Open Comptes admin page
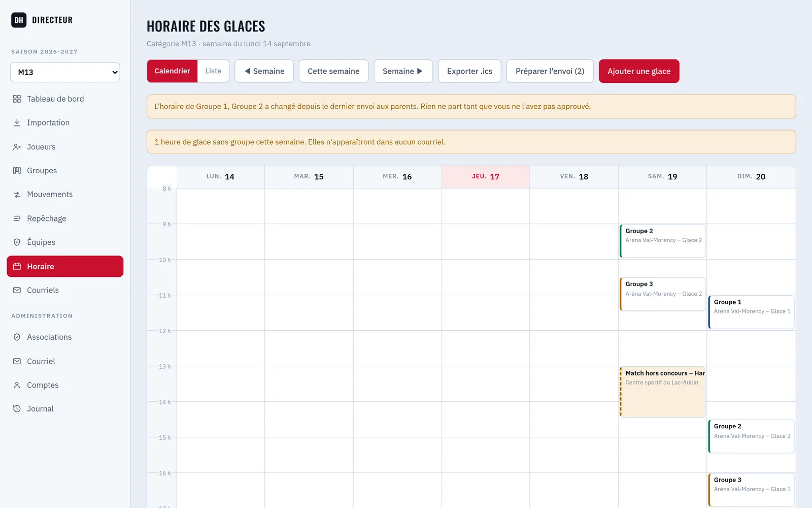Screen dimensions: 812x508 tap(65, 385)
